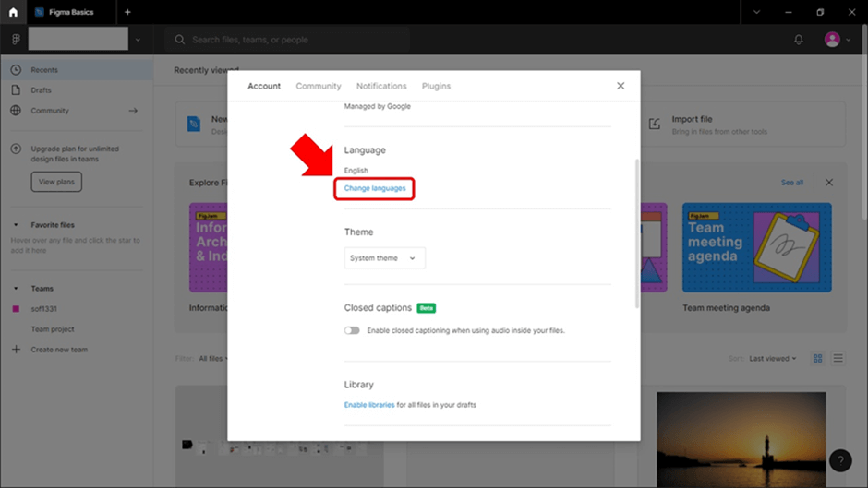Screen dimensions: 868x488
Task: Click the Import file card
Action: coord(743,124)
